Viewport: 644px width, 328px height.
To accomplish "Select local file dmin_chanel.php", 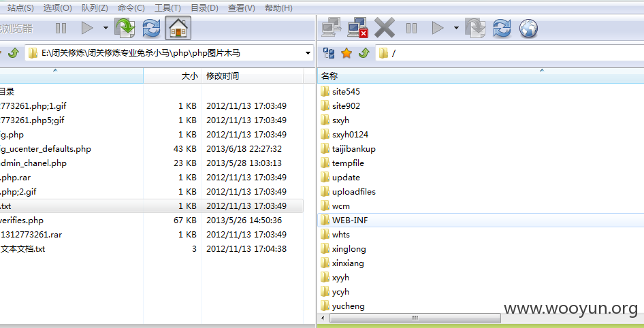I will point(152,163).
